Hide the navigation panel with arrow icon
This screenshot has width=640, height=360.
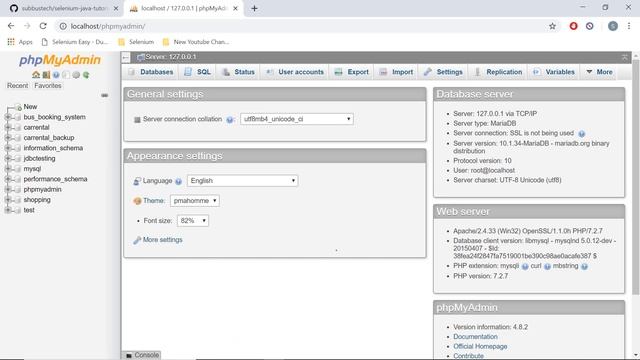[126, 58]
